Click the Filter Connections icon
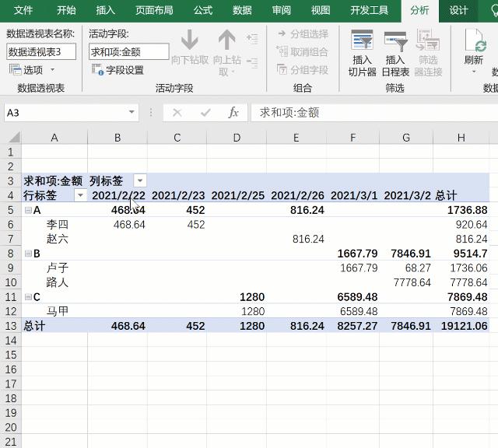This screenshot has height=448, width=498. pyautogui.click(x=428, y=40)
